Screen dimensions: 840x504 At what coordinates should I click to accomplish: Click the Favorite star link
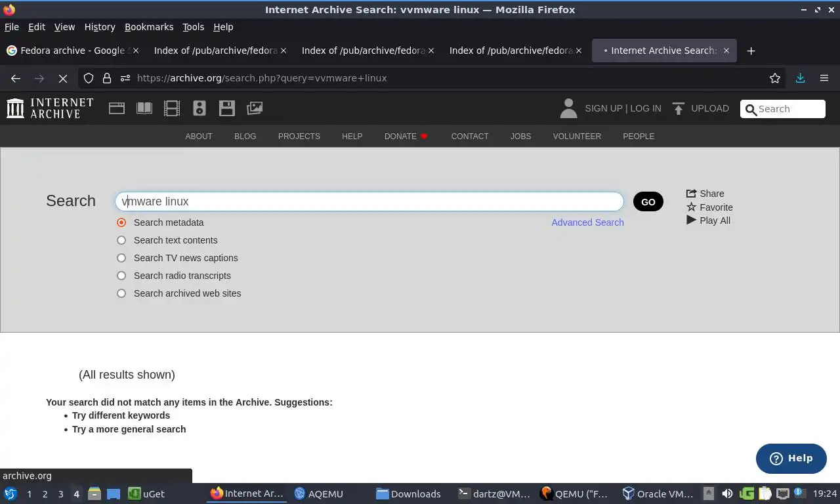[709, 207]
